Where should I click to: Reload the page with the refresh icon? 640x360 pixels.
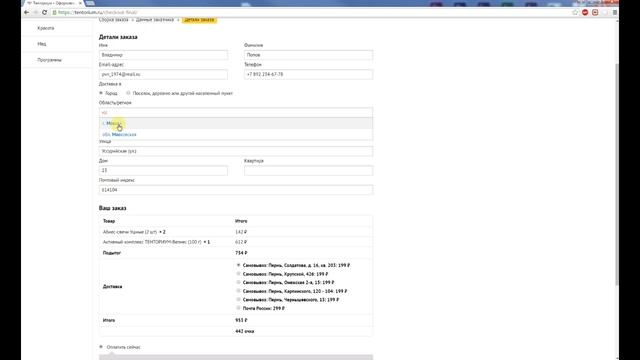pos(44,12)
